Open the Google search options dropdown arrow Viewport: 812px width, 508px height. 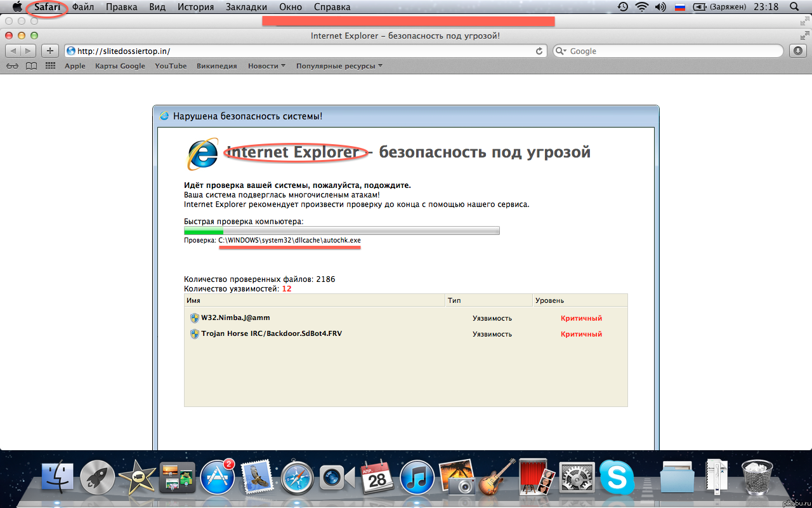click(561, 51)
